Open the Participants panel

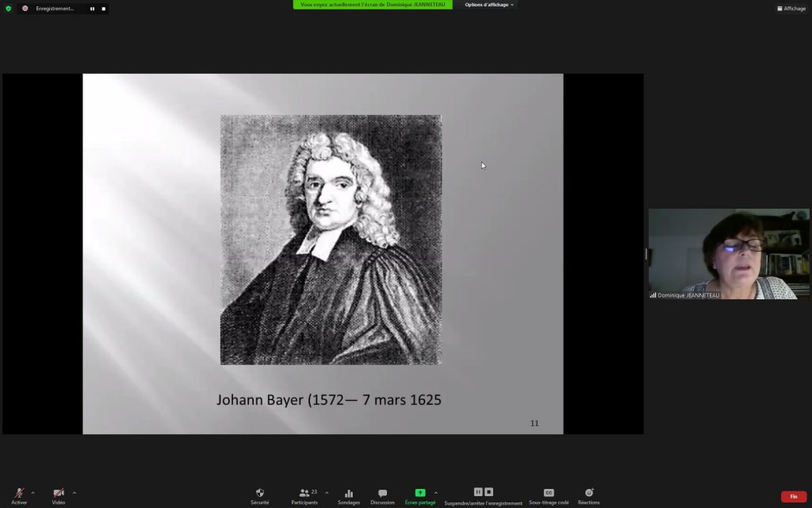click(x=305, y=496)
